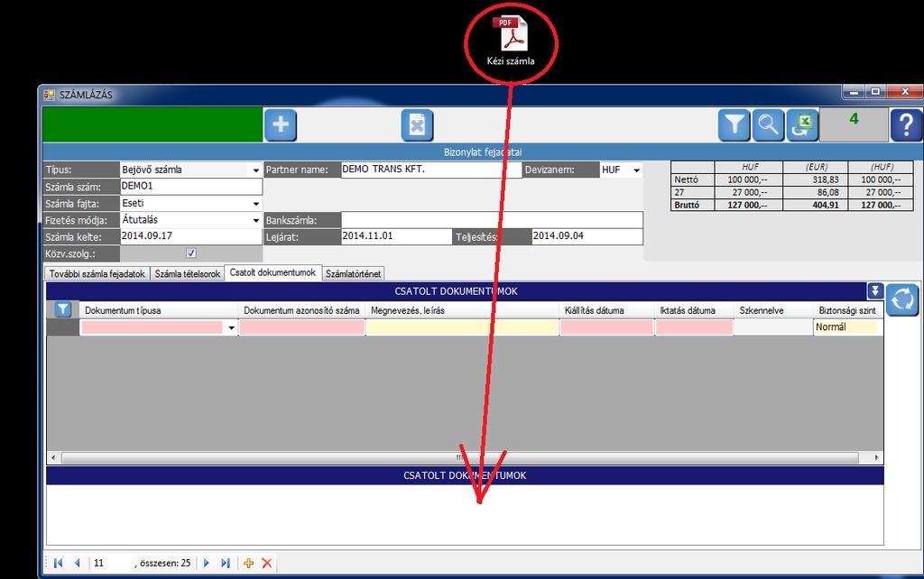Image resolution: width=924 pixels, height=579 pixels.
Task: Click the Számla kelte date field
Action: (x=191, y=237)
